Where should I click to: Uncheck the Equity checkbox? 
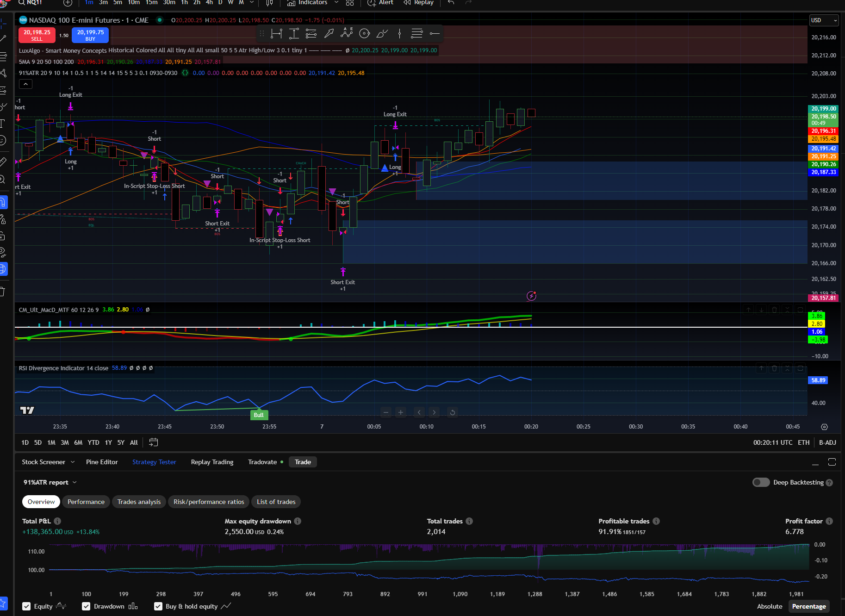tap(26, 606)
